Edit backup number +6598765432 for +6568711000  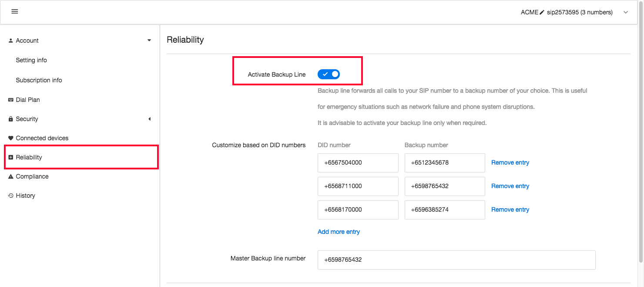(x=445, y=186)
